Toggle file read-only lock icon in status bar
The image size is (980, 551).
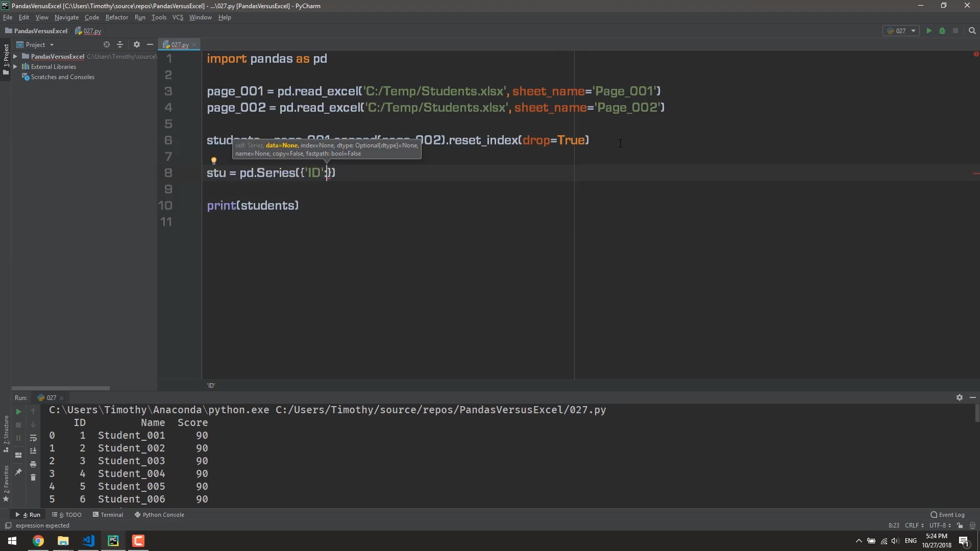pyautogui.click(x=960, y=525)
